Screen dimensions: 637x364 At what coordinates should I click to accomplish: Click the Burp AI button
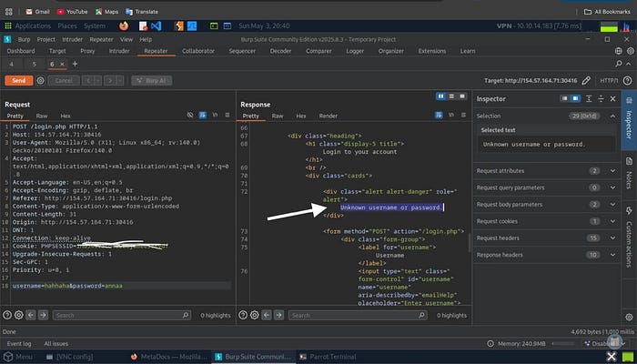tap(152, 80)
